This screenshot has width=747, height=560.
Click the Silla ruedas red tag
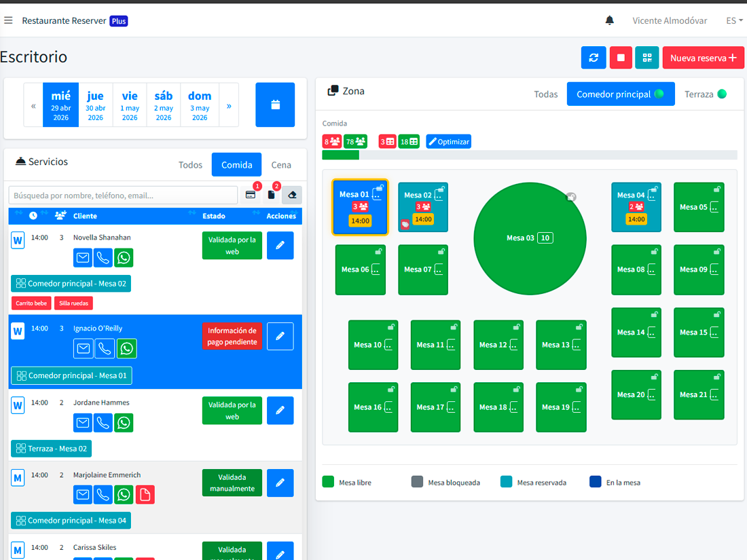click(73, 303)
